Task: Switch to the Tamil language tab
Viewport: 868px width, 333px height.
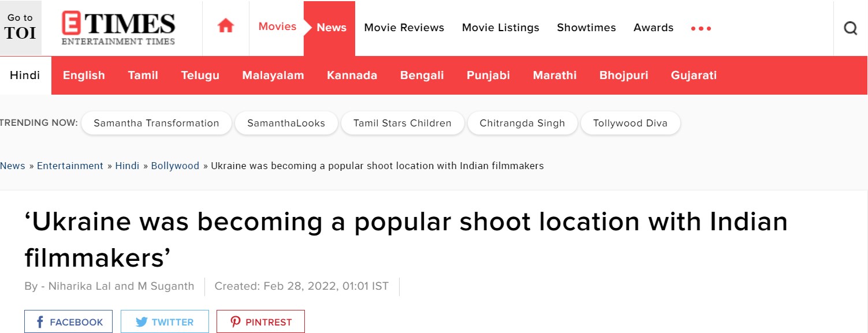Action: point(143,75)
